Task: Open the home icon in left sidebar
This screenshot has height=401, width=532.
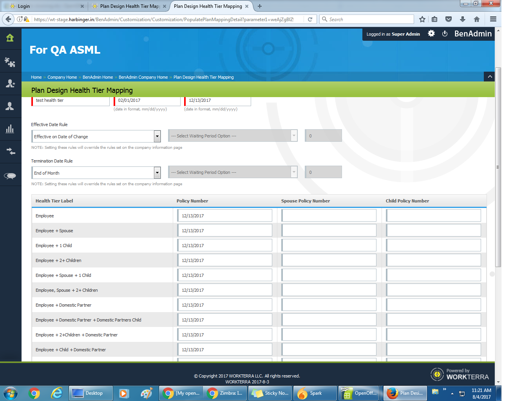Action: (10, 38)
